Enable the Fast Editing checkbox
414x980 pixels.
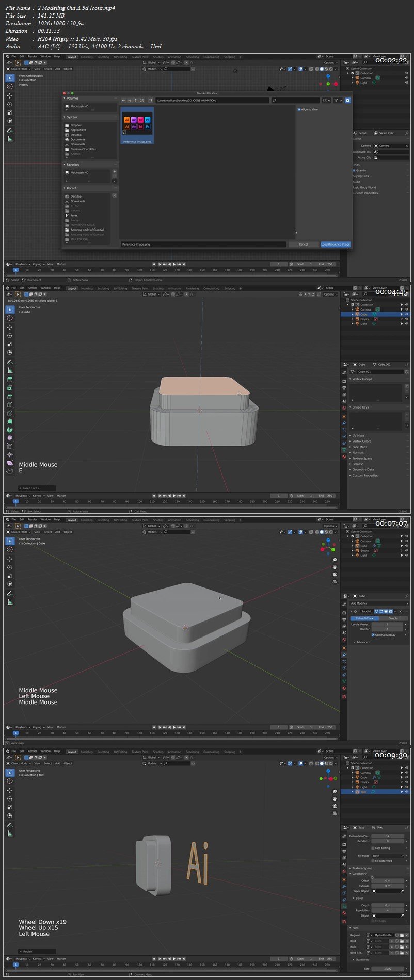pos(373,848)
